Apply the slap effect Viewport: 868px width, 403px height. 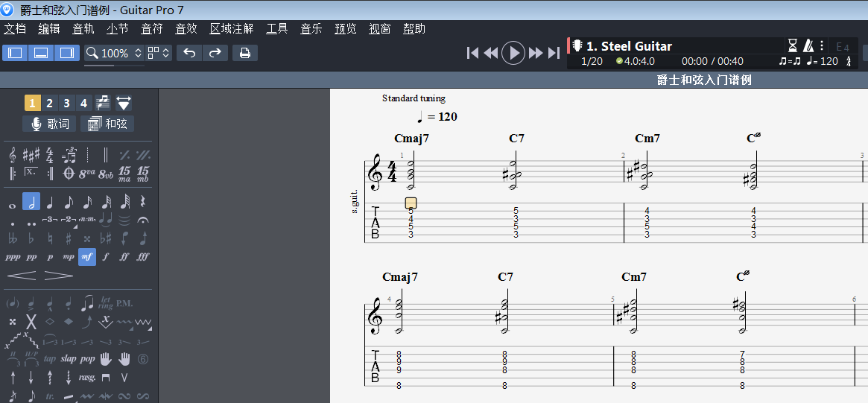pyautogui.click(x=69, y=359)
